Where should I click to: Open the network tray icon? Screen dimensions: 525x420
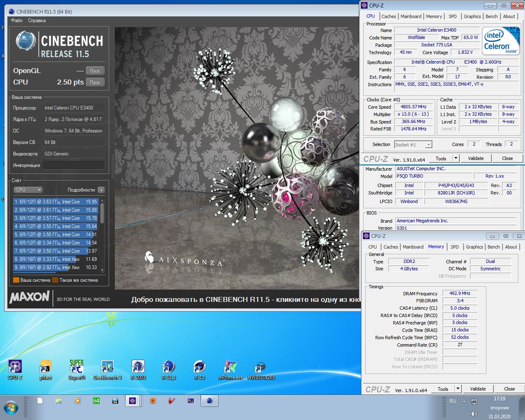474,401
